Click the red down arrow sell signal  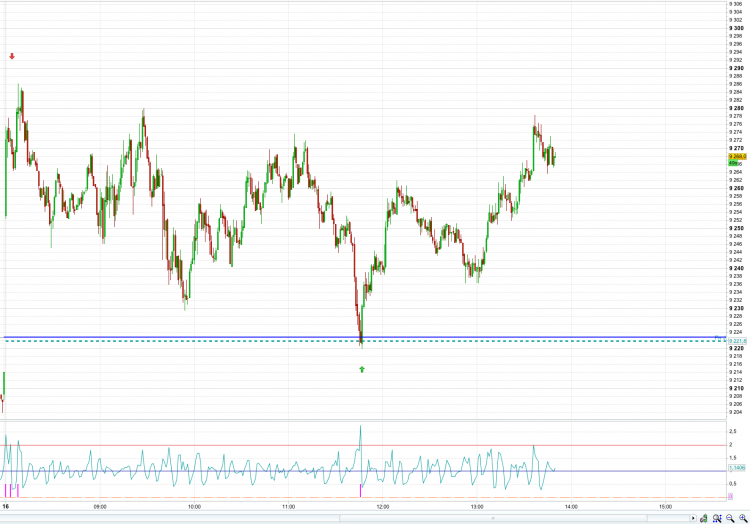[12, 56]
